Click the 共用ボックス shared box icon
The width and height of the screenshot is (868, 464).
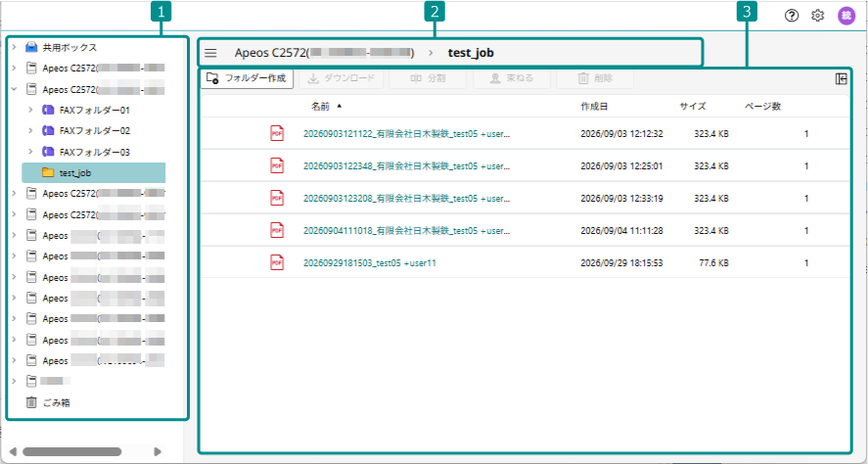click(x=31, y=47)
